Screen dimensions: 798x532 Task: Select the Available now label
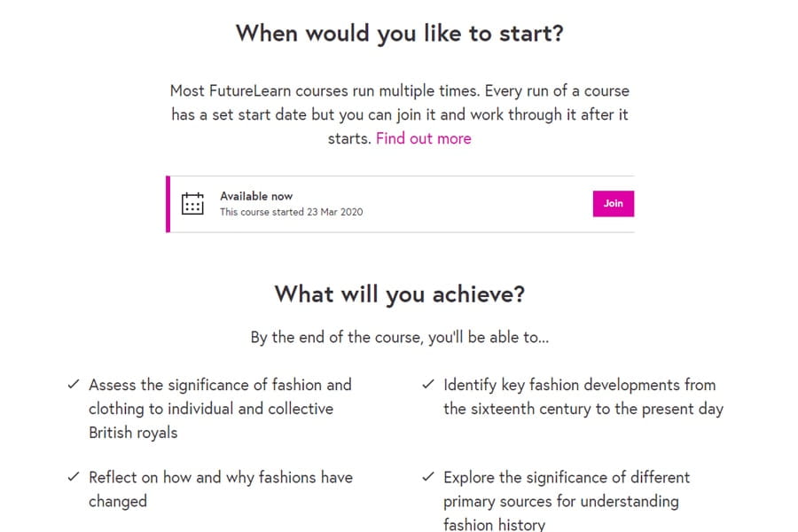256,196
